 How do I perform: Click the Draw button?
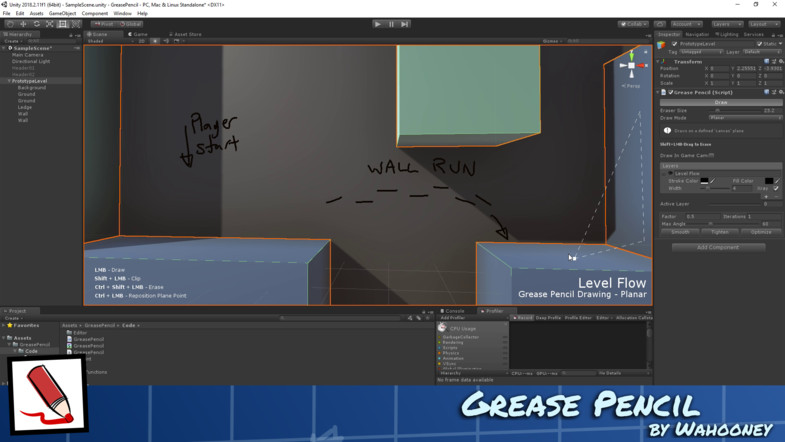coord(721,102)
